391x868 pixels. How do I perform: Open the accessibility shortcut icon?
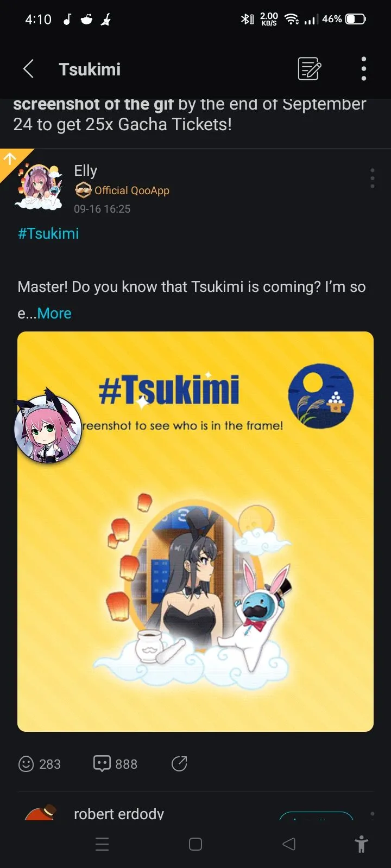click(361, 845)
